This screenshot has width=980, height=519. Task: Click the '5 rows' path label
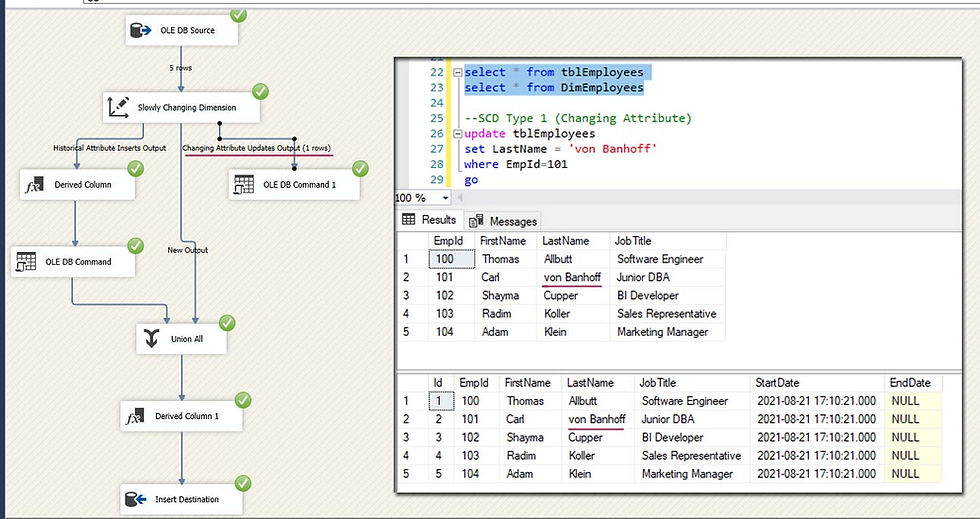click(x=181, y=68)
